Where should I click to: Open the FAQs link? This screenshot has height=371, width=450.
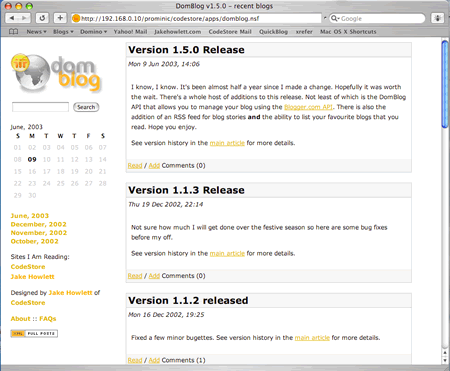[x=48, y=319]
